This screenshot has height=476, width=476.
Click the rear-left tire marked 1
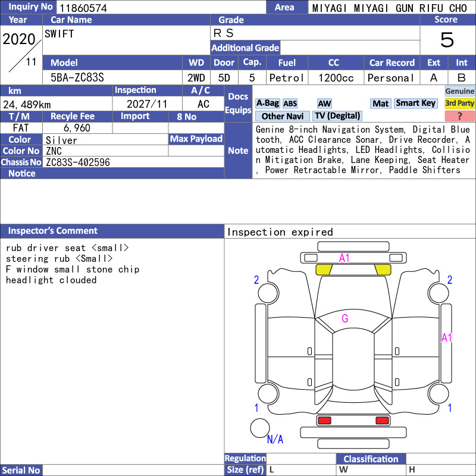[268, 394]
